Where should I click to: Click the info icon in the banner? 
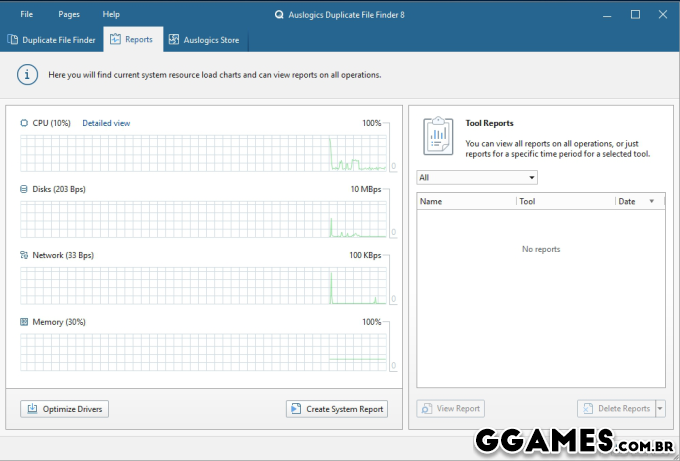[29, 75]
